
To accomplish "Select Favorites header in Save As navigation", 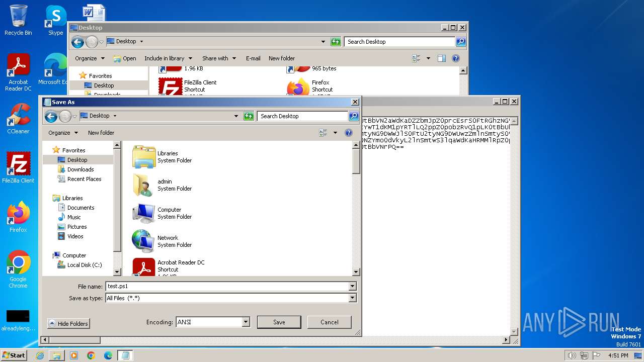I will [73, 150].
